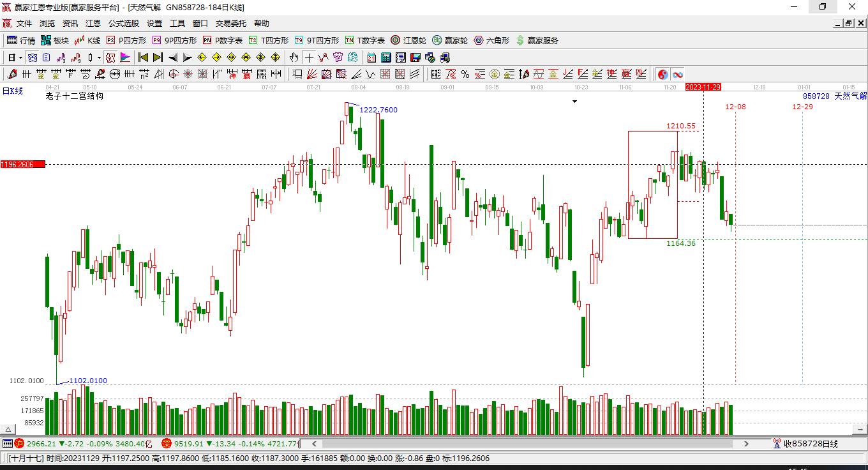Expand the volume panel triangle button
The width and height of the screenshot is (868, 470).
tap(8, 430)
